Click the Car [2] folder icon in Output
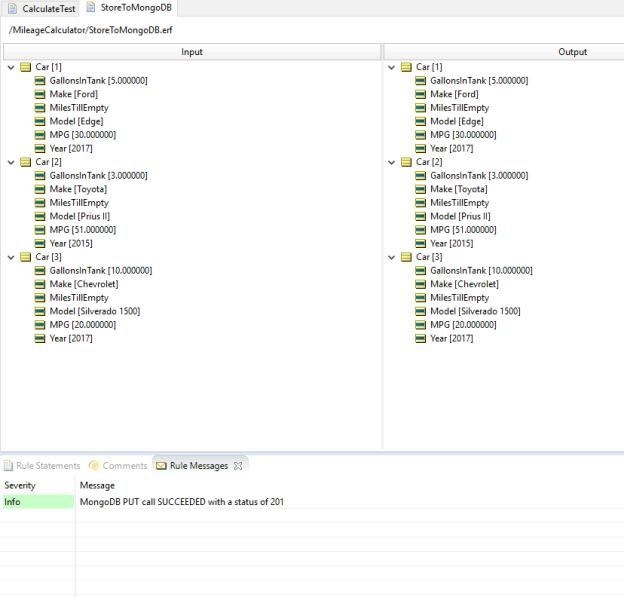The width and height of the screenshot is (624, 597). point(407,162)
